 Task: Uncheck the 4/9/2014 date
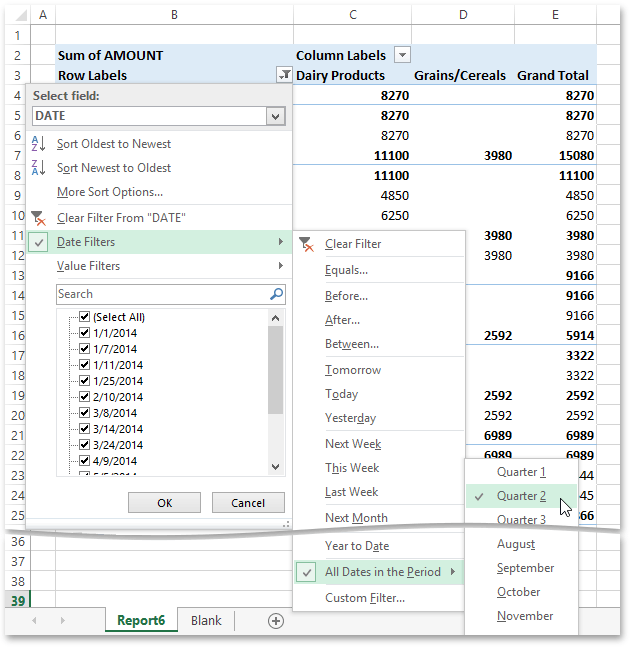pos(84,460)
